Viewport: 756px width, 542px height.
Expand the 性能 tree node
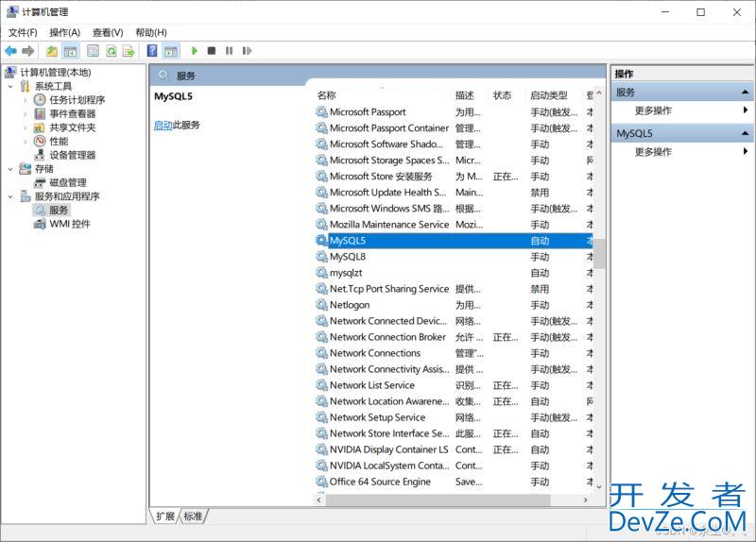(x=26, y=142)
